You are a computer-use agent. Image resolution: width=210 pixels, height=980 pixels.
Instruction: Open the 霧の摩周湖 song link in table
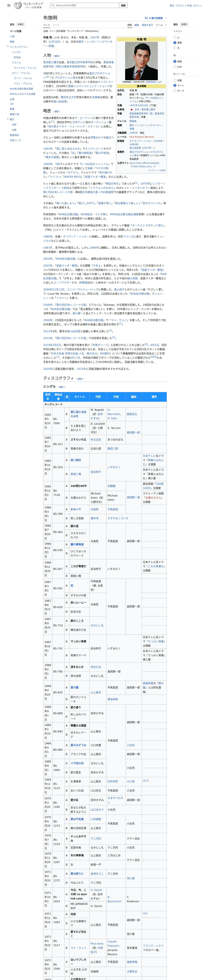click(77, 544)
